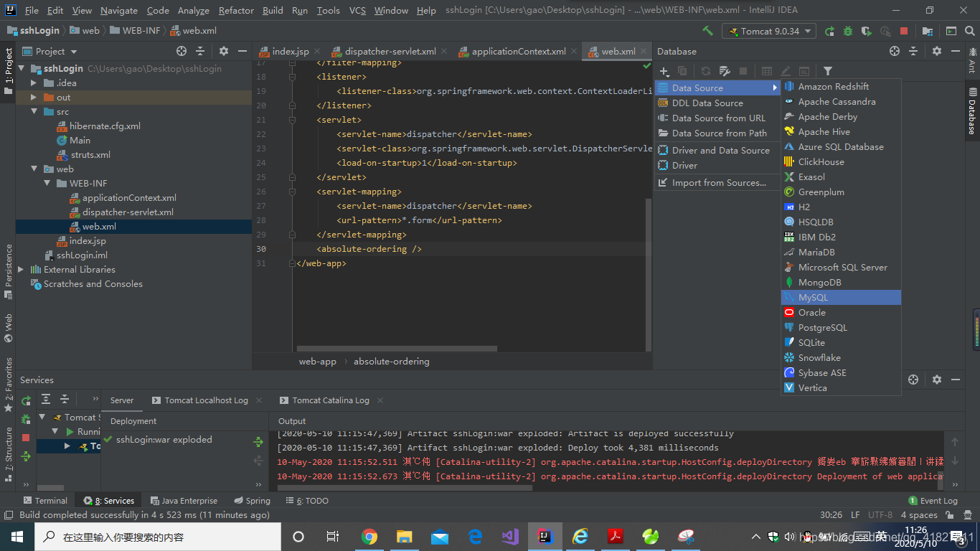Open Google Chrome from Windows taskbar
980x551 pixels.
point(369,537)
